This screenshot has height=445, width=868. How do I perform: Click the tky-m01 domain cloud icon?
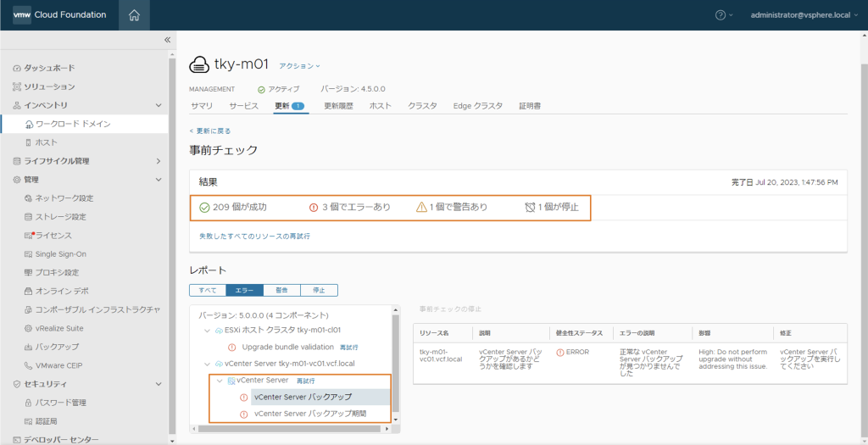[x=199, y=65]
